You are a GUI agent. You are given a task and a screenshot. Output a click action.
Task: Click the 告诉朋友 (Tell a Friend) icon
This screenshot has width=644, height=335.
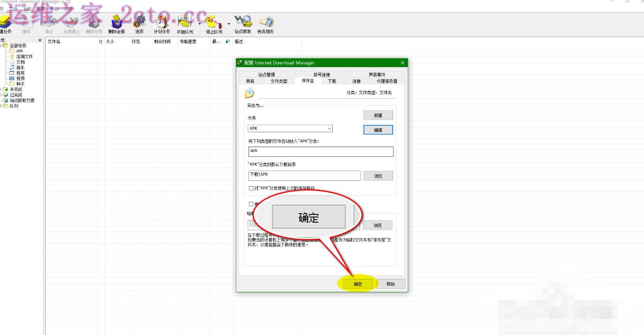tap(266, 25)
